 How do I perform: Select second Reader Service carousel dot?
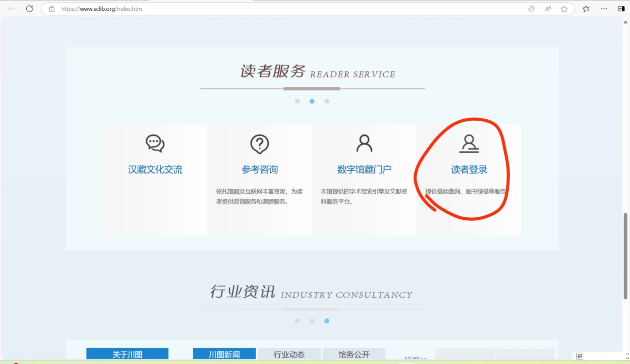312,101
